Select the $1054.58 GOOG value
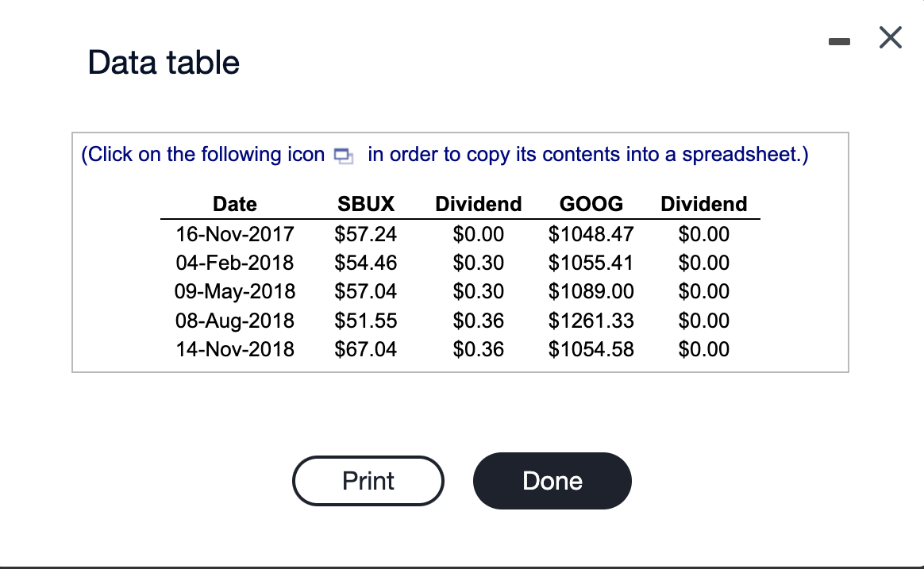Viewport: 924px width, 569px height. pos(591,348)
